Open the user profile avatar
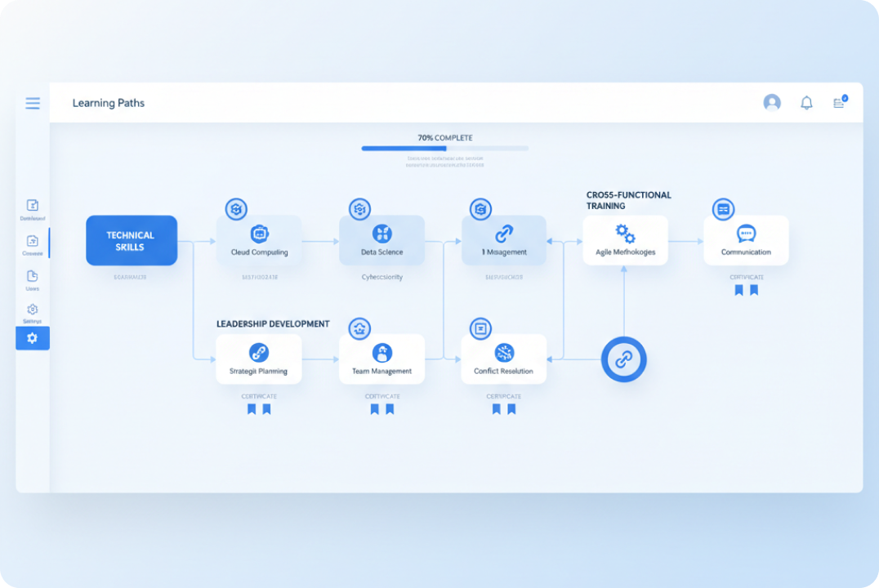Image resolution: width=879 pixels, height=588 pixels. point(772,103)
